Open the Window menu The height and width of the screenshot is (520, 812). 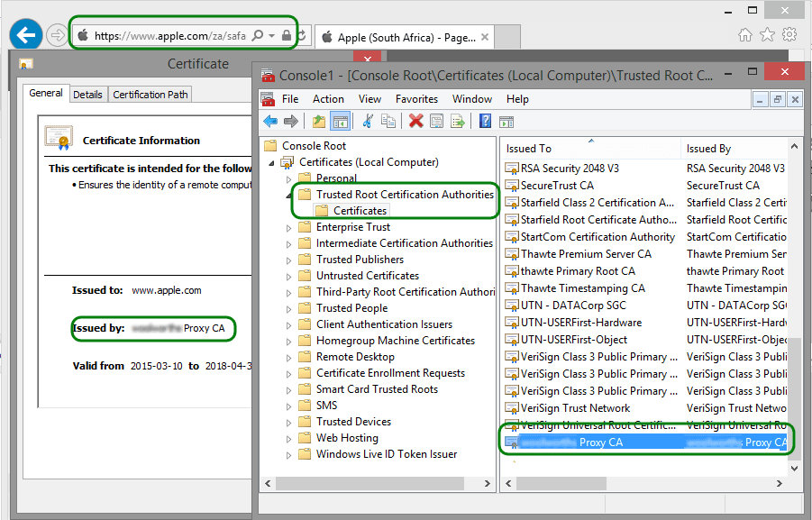point(471,99)
